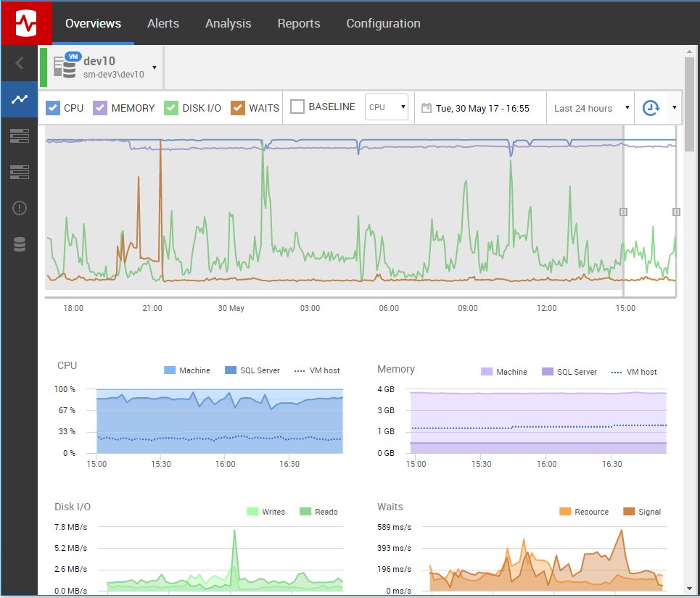The image size is (700, 598).
Task: Open the Configuration tab
Action: click(x=384, y=23)
